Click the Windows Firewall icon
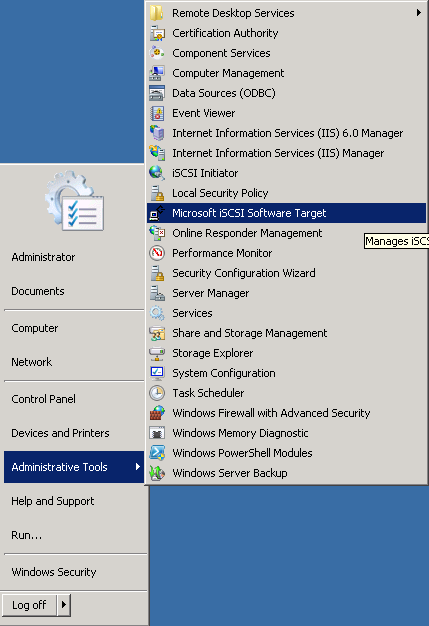The image size is (429, 626). click(x=157, y=413)
